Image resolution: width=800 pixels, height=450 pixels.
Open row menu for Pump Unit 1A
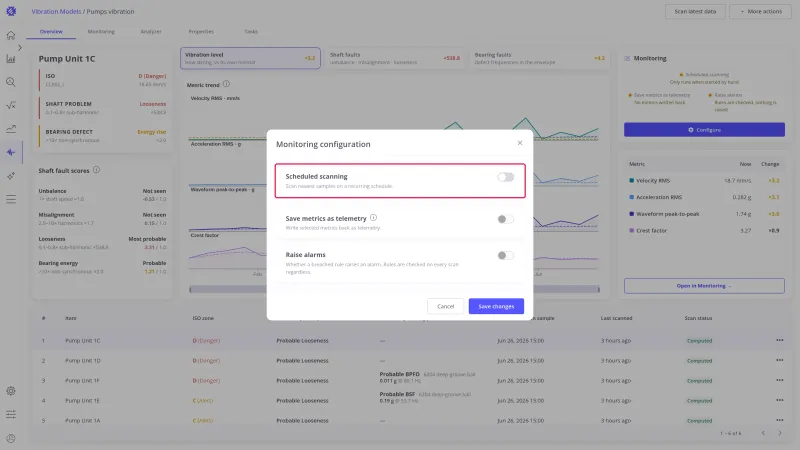(x=780, y=420)
